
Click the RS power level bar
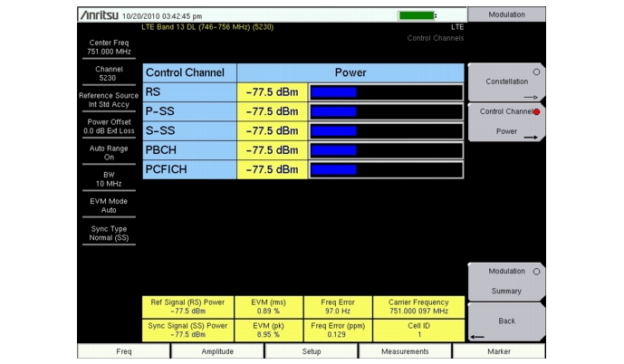(x=386, y=92)
